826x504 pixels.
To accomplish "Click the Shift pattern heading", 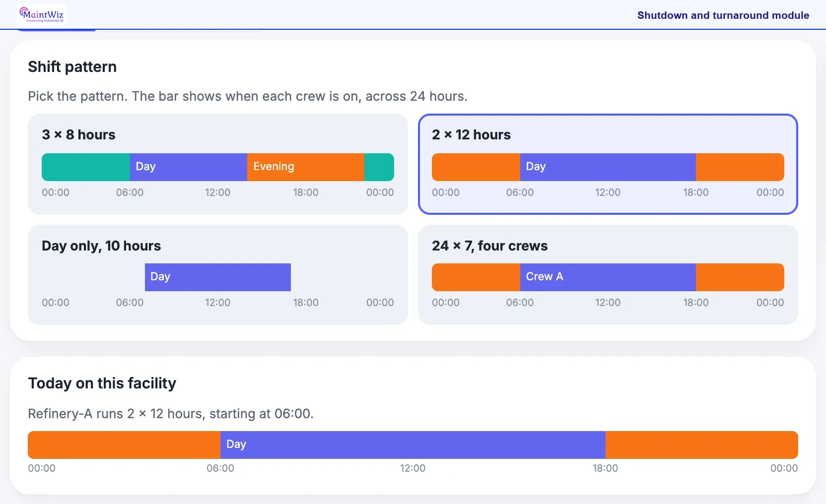I will [72, 67].
